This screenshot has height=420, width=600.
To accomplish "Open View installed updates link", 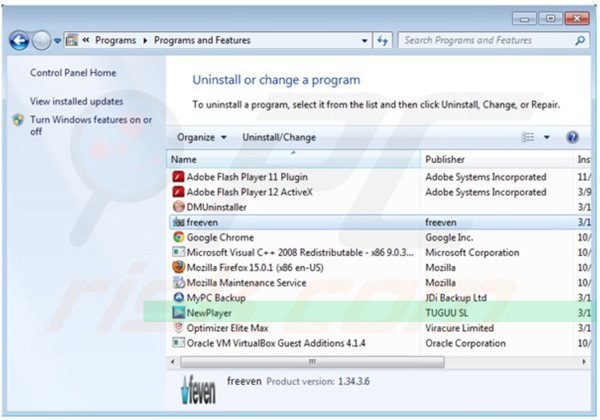I will tap(77, 101).
